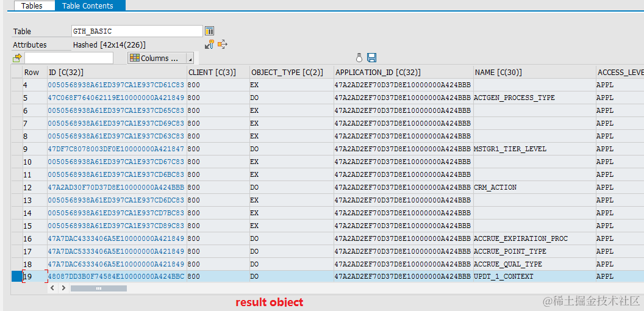Click the table icon beside GTH_BASIC field
Image resolution: width=644 pixels, height=311 pixels.
click(x=209, y=31)
